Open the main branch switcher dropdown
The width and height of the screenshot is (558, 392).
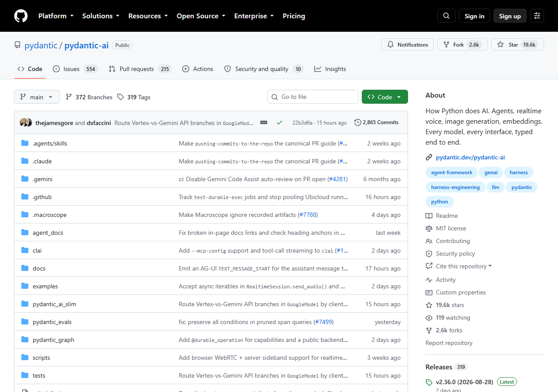tap(37, 97)
